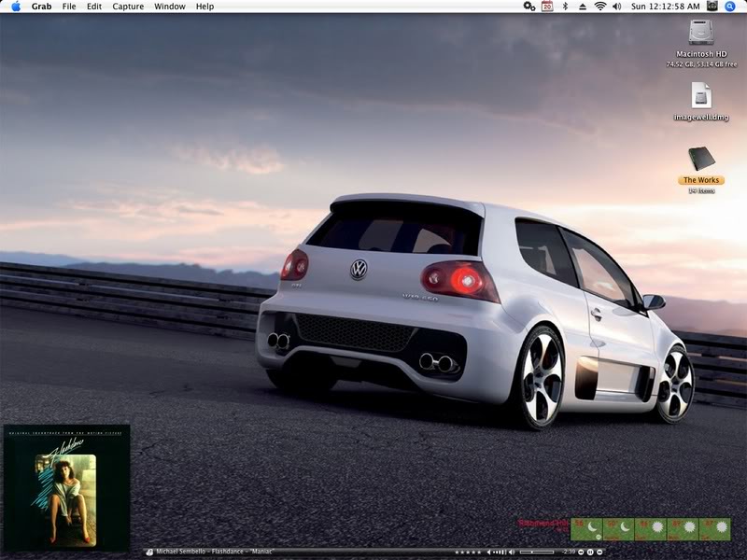Select the Macintosh HD drive icon
Image resolution: width=747 pixels, height=560 pixels.
(x=701, y=34)
